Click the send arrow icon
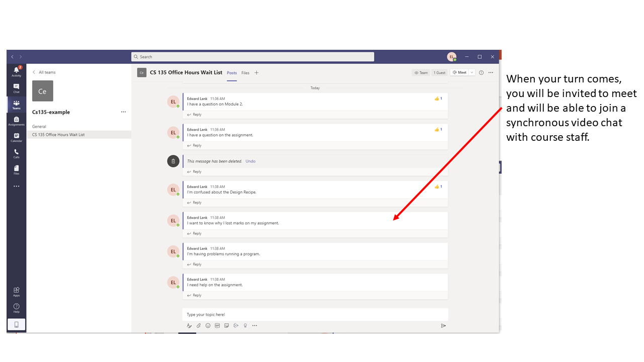 tap(443, 326)
